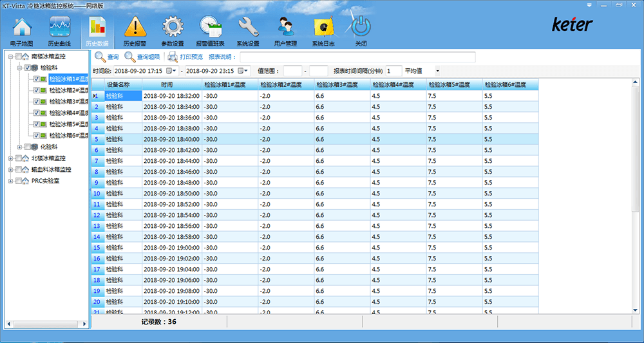644x343 pixels.
Task: Collapse the 南楼冰箱监控 tree node
Action: point(11,56)
